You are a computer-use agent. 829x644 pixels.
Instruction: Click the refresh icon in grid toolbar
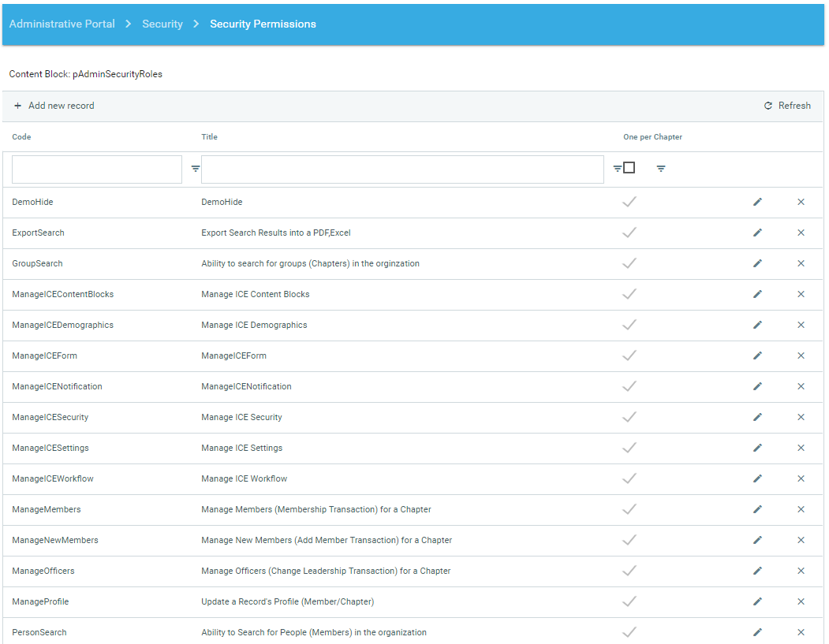coord(768,106)
